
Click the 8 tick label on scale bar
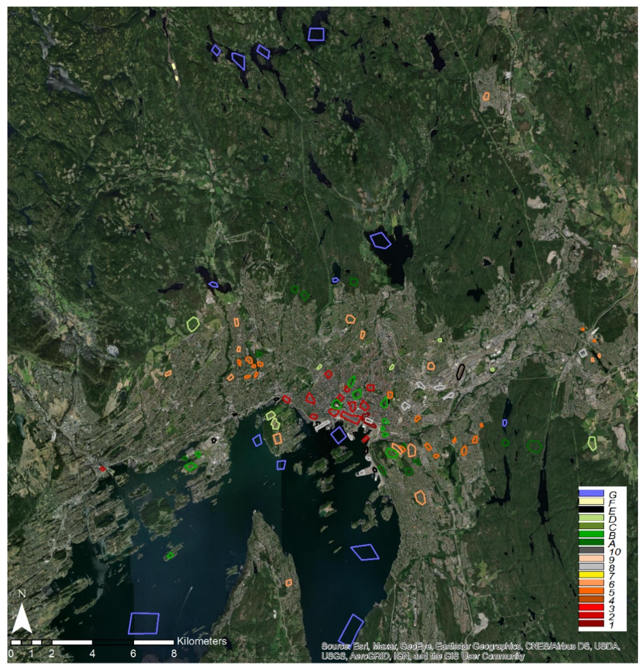[174, 653]
